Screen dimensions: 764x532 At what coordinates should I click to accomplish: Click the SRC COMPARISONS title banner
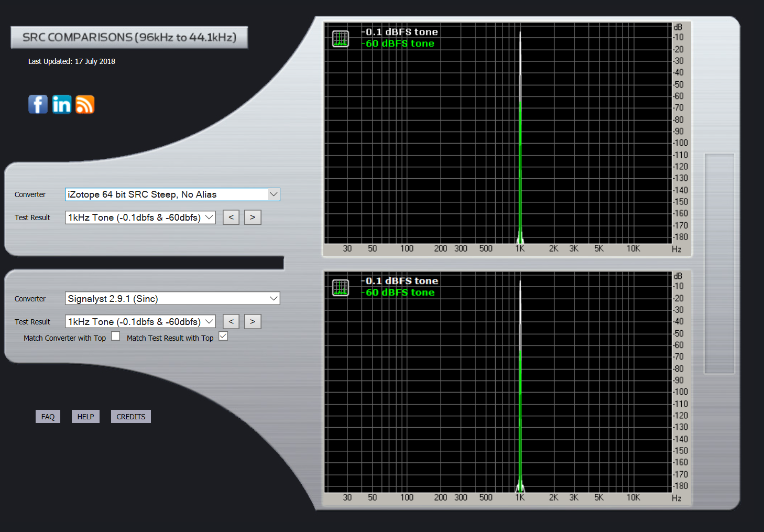click(x=129, y=37)
